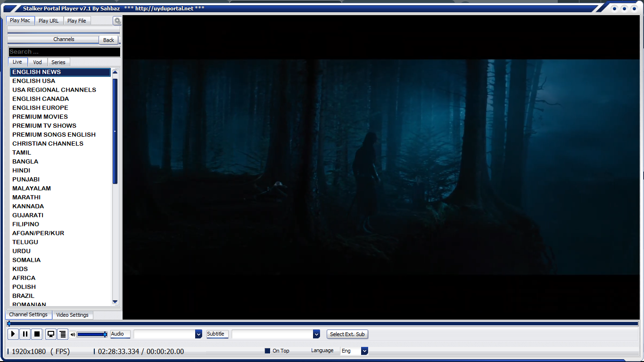Toggle the channel list icon
The width and height of the screenshot is (644, 362).
pos(63,334)
